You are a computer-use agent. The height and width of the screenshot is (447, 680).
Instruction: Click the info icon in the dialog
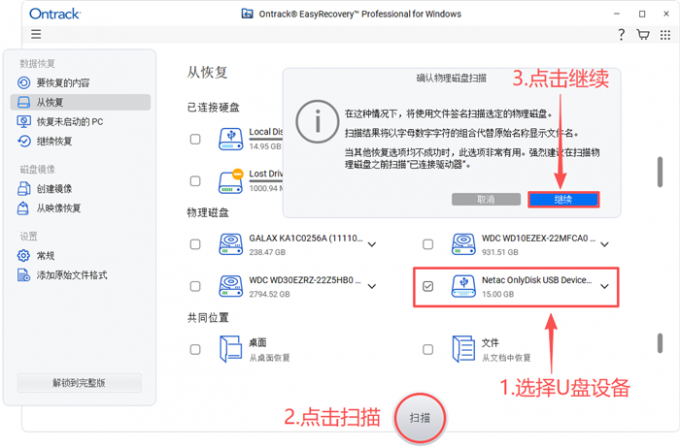tap(317, 121)
